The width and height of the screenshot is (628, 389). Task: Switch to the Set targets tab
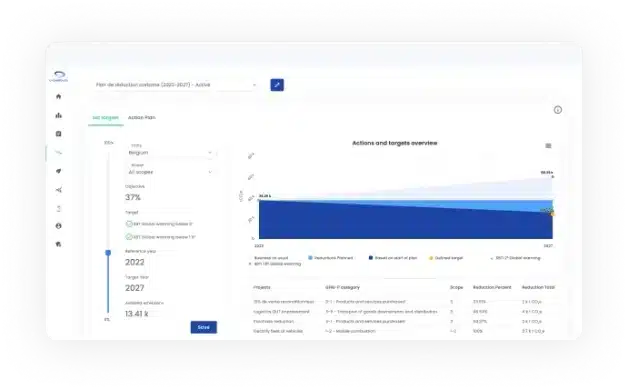105,117
